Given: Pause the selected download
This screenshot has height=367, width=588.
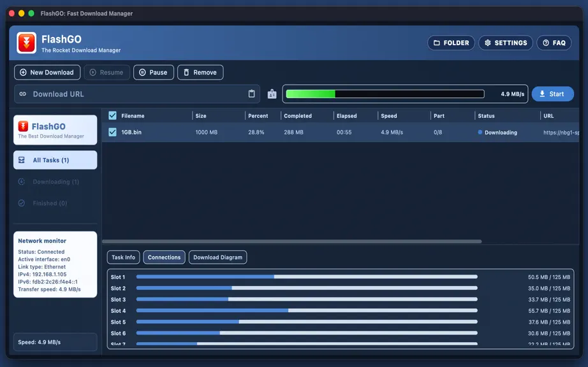Looking at the screenshot, I should [x=154, y=72].
